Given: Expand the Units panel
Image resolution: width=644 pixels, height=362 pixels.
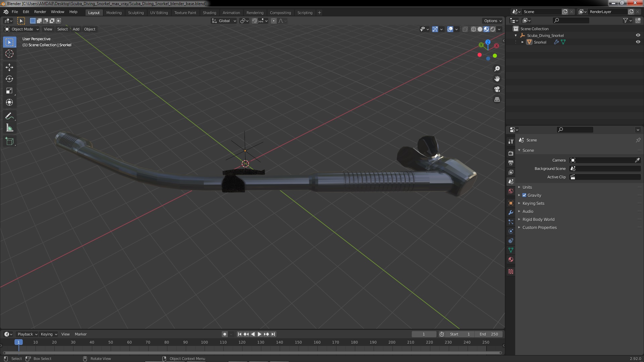Looking at the screenshot, I should [527, 187].
